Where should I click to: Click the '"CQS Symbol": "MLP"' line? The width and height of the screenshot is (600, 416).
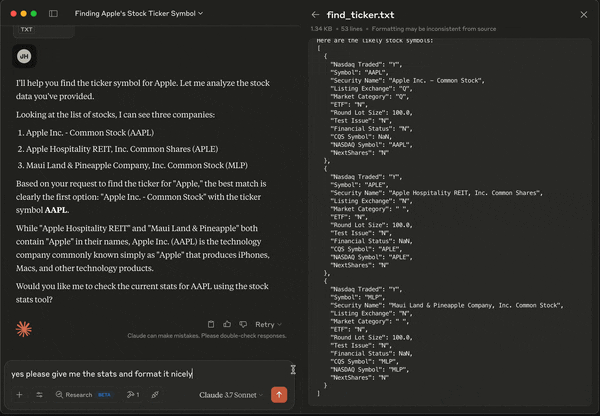click(x=364, y=361)
